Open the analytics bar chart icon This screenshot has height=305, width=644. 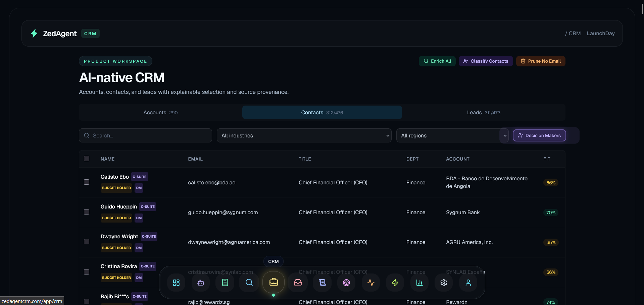pos(419,283)
